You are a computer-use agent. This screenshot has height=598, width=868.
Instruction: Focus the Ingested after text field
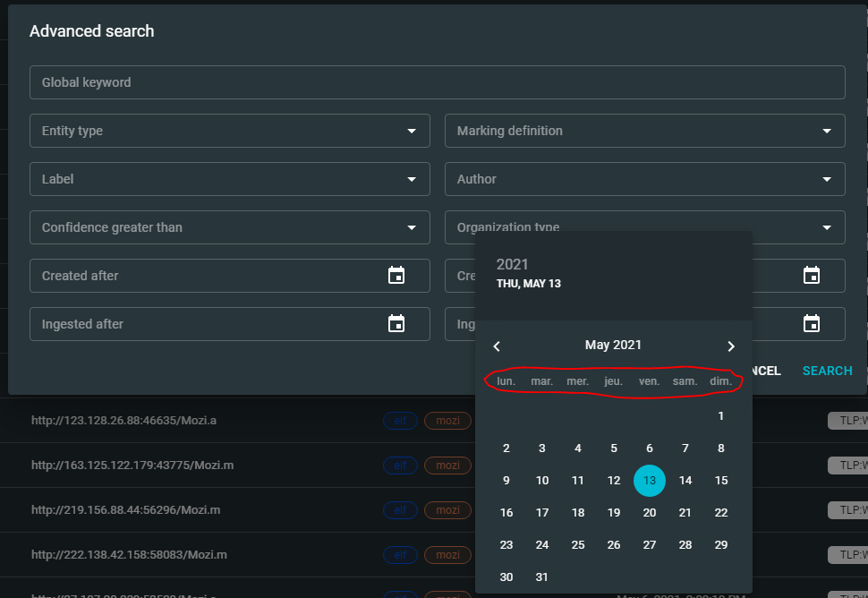coord(230,323)
